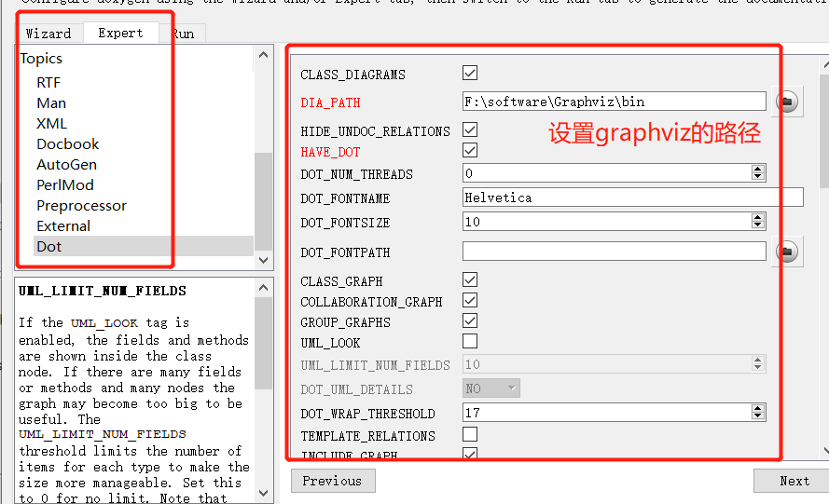Viewport: 829px width, 504px height.
Task: Browse folder for DOT_FONTPATH
Action: [787, 252]
